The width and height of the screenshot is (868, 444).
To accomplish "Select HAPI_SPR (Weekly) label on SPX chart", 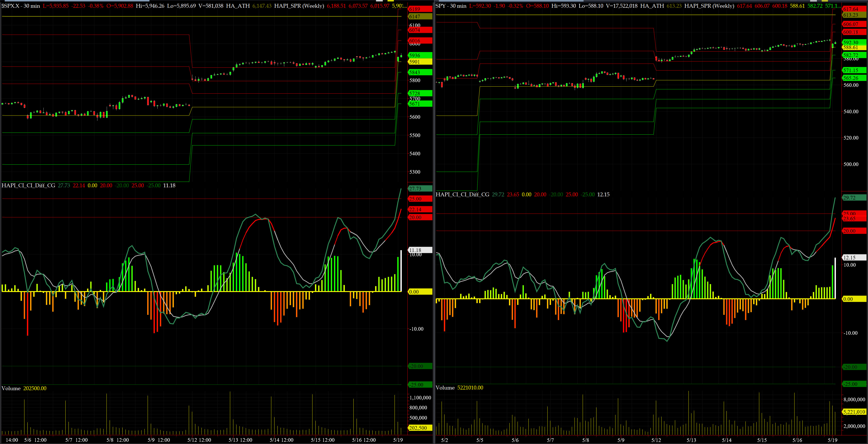I will coord(299,6).
